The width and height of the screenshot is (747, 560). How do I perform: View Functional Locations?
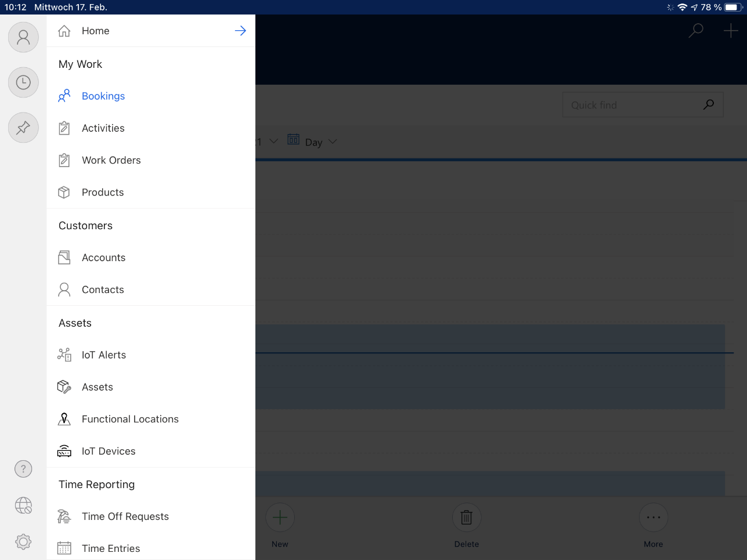pos(130,418)
